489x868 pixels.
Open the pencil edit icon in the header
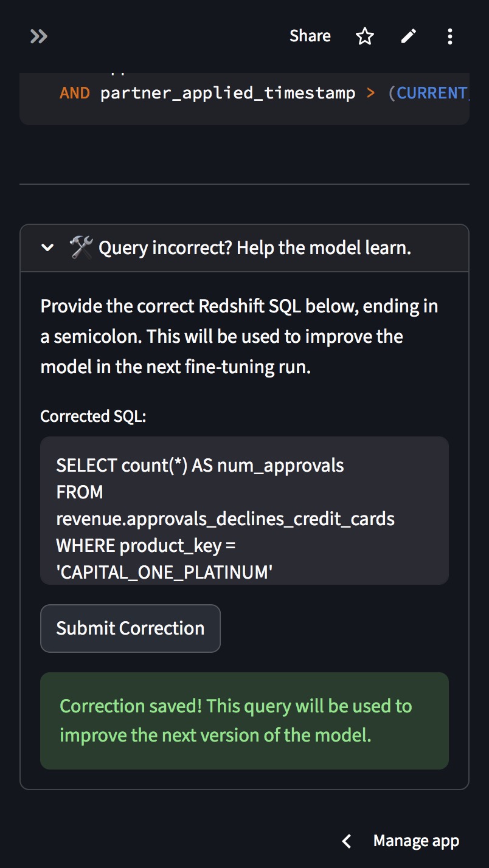click(x=408, y=36)
